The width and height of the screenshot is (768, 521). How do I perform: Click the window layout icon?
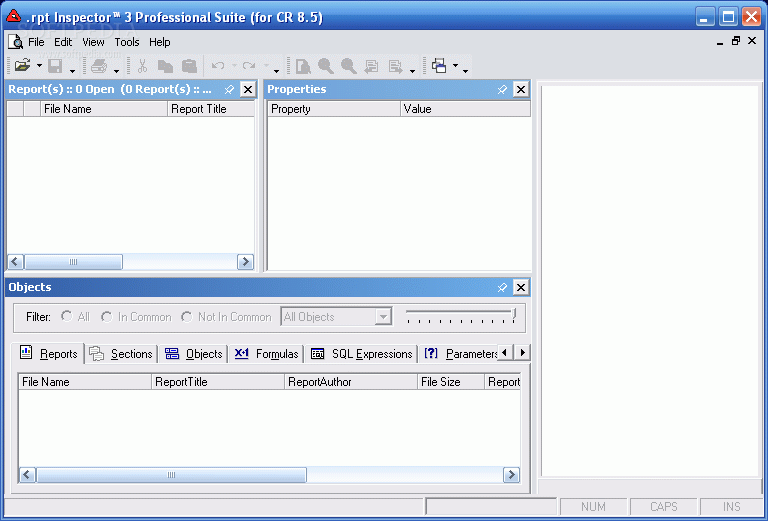point(439,65)
